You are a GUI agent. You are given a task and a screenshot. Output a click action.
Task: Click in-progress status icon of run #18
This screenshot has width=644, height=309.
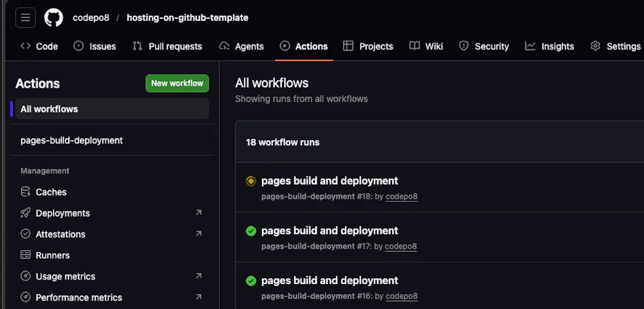tap(251, 181)
